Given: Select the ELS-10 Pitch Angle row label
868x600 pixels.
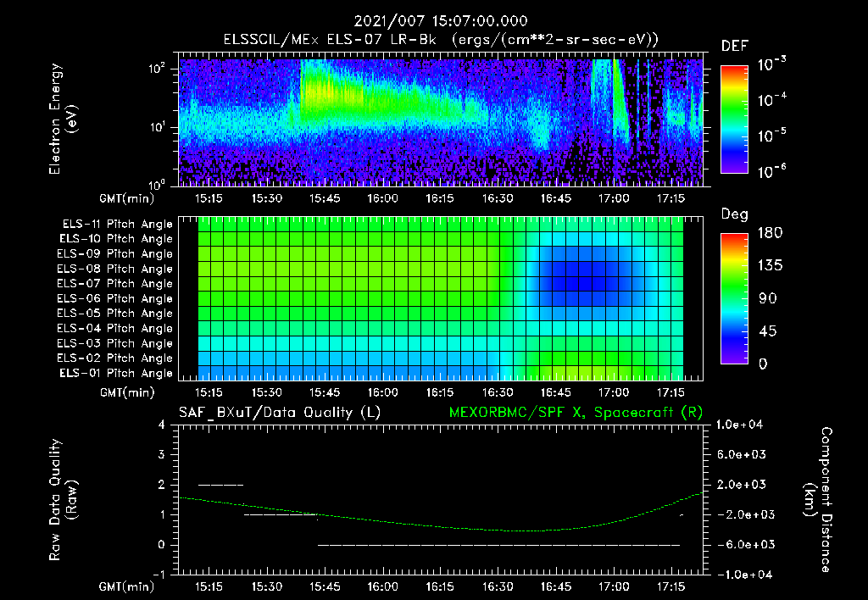Looking at the screenshot, I should point(116,239).
